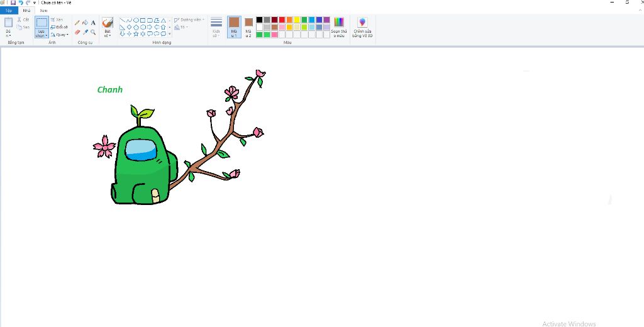Open the Customize Quick Access Toolbar arrow
This screenshot has height=327, width=644.
(35, 3)
